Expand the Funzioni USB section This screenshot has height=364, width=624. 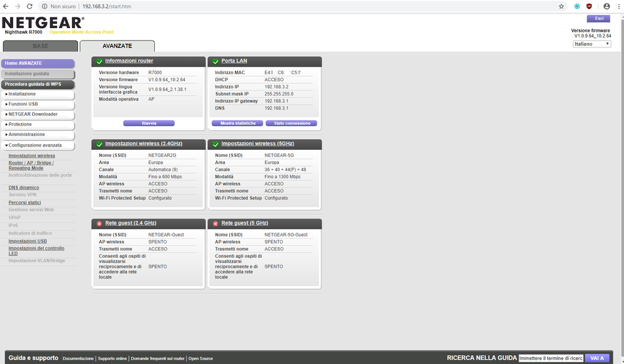(x=38, y=104)
